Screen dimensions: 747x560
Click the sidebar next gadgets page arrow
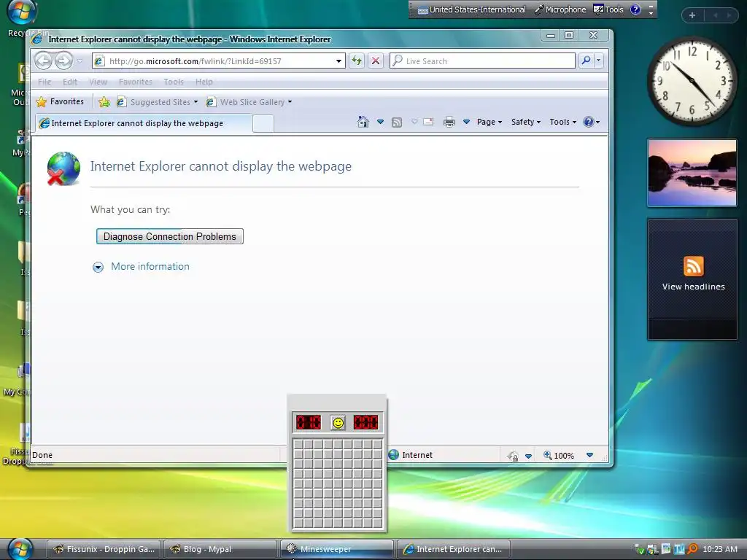(x=729, y=15)
